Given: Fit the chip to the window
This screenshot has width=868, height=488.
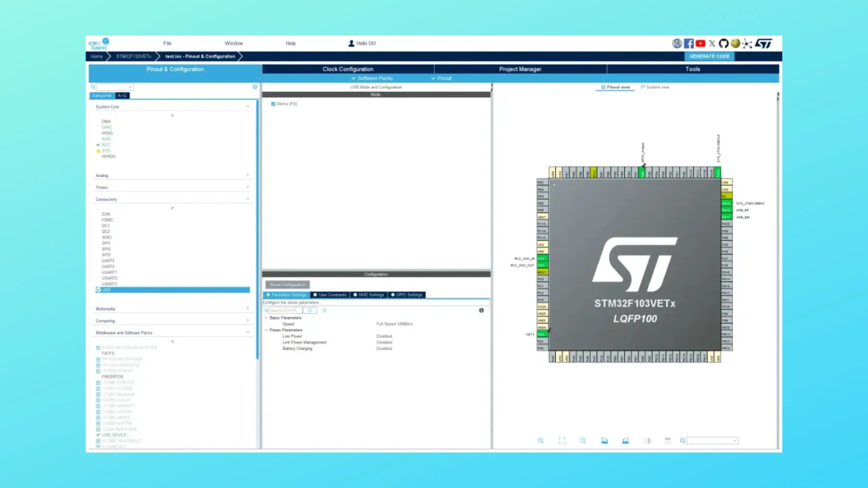Looking at the screenshot, I should [x=562, y=441].
